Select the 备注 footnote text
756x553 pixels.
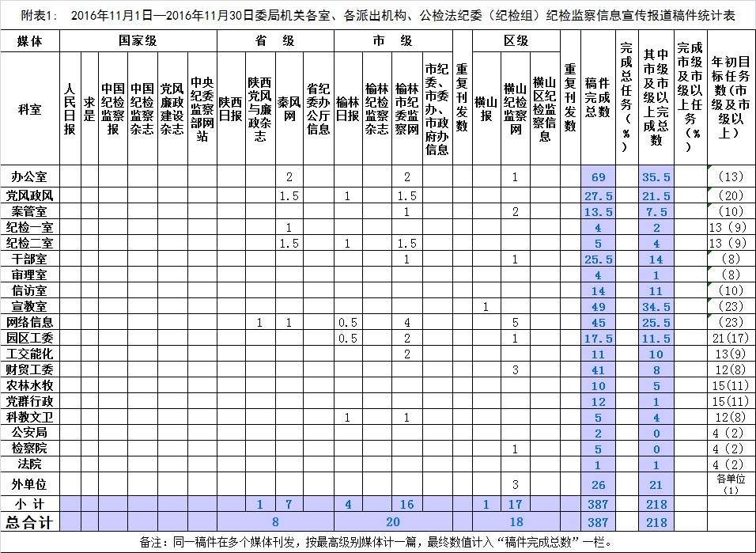pos(377,542)
